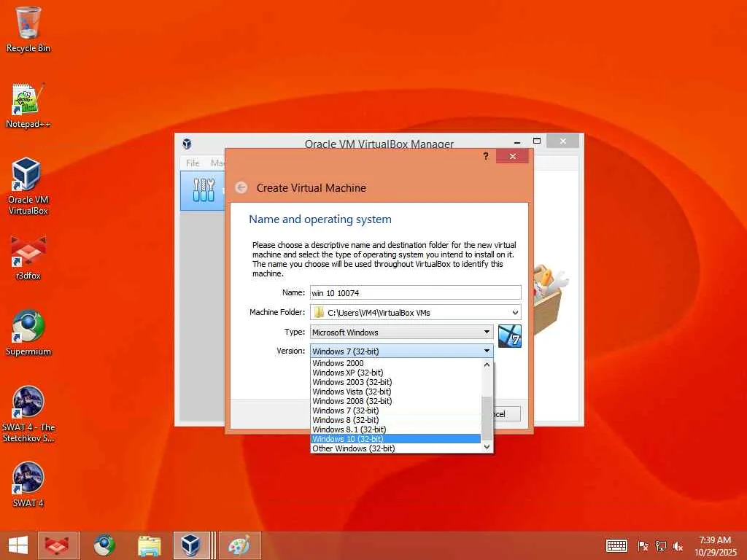Open File Explorer from the taskbar
Viewport: 747px width, 560px height.
coord(149,545)
